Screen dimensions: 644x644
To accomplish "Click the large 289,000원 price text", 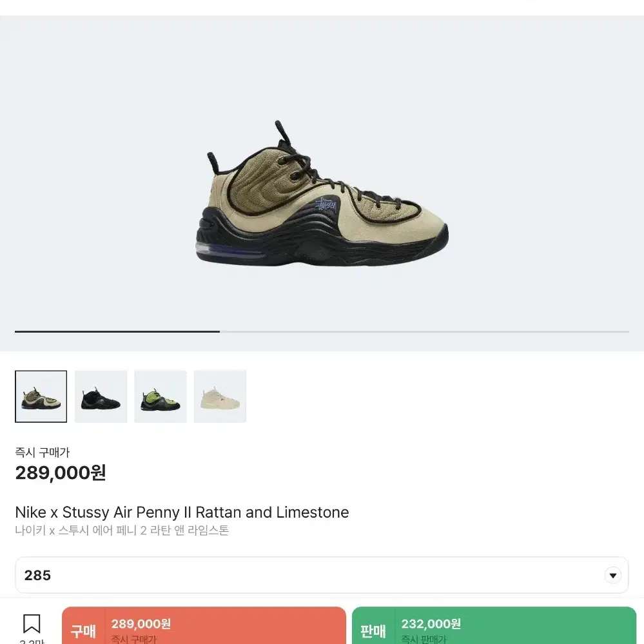I will [61, 473].
